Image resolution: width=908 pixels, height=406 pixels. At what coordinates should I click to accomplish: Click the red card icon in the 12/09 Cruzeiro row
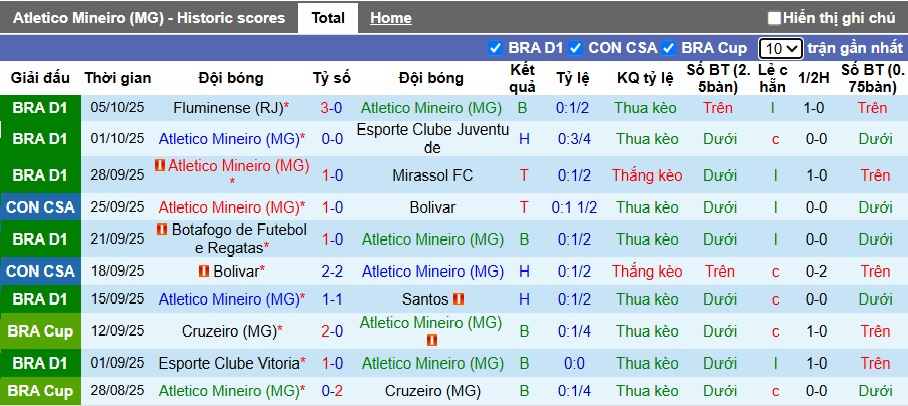click(x=431, y=340)
